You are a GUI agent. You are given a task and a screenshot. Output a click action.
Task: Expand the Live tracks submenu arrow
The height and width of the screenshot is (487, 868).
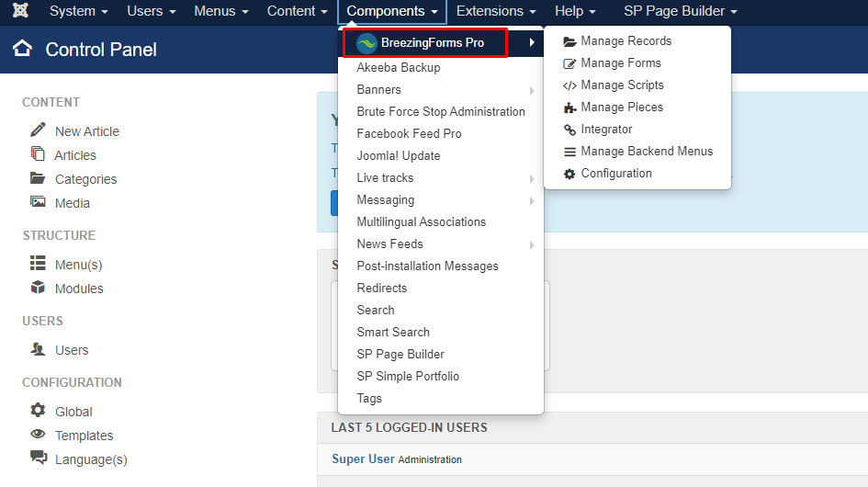click(x=532, y=178)
